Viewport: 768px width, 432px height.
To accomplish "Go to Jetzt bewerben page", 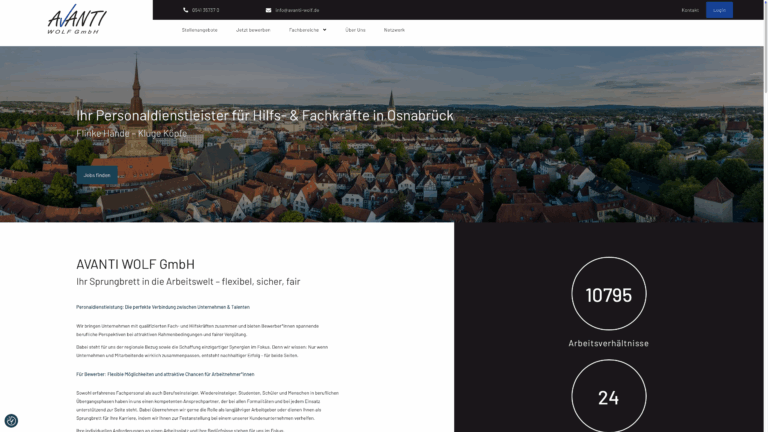I will (x=253, y=30).
